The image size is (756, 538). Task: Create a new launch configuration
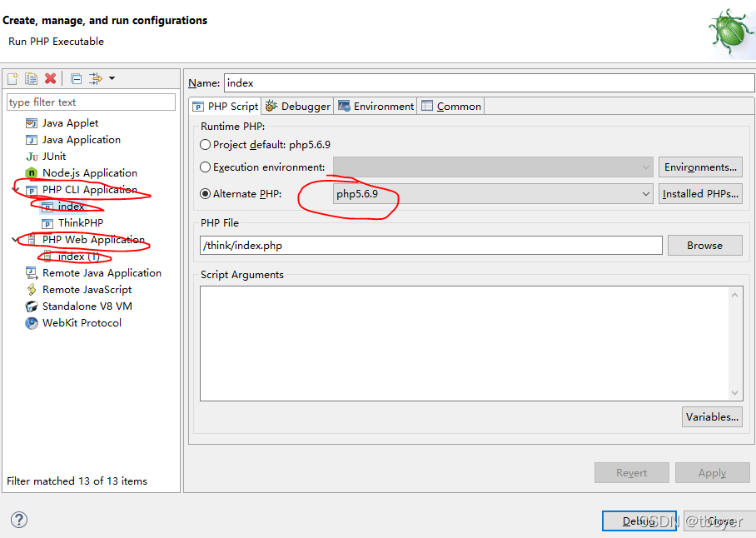point(13,78)
